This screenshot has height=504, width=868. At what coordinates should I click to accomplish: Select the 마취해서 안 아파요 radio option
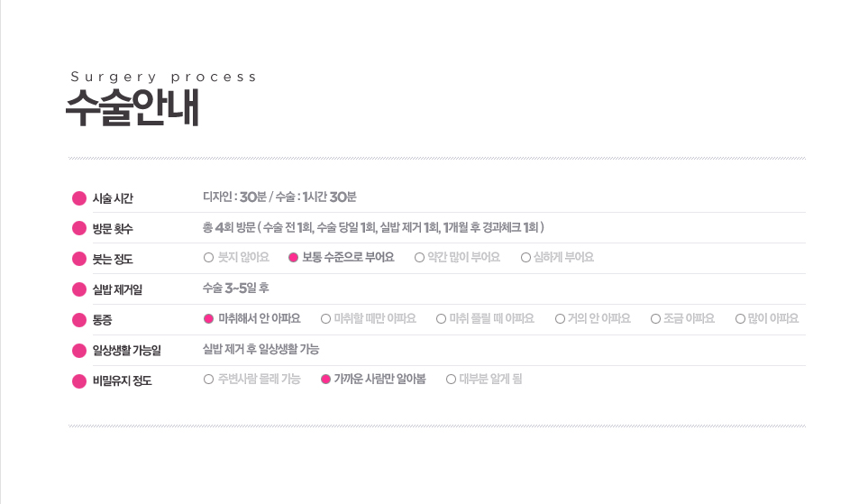coord(209,319)
